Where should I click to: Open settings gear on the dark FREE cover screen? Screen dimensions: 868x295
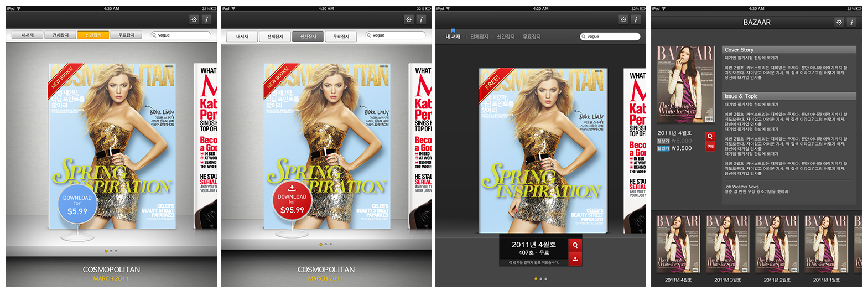click(623, 19)
